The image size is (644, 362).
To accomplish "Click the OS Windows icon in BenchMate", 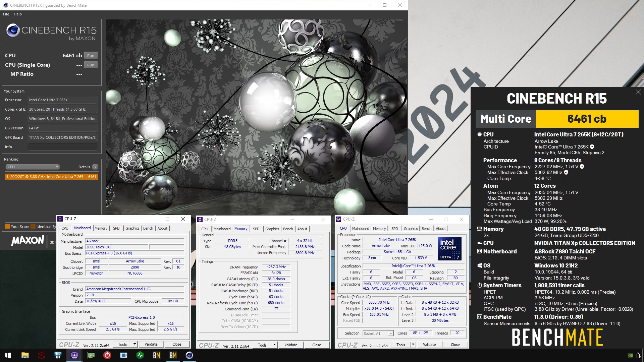I will tap(480, 265).
